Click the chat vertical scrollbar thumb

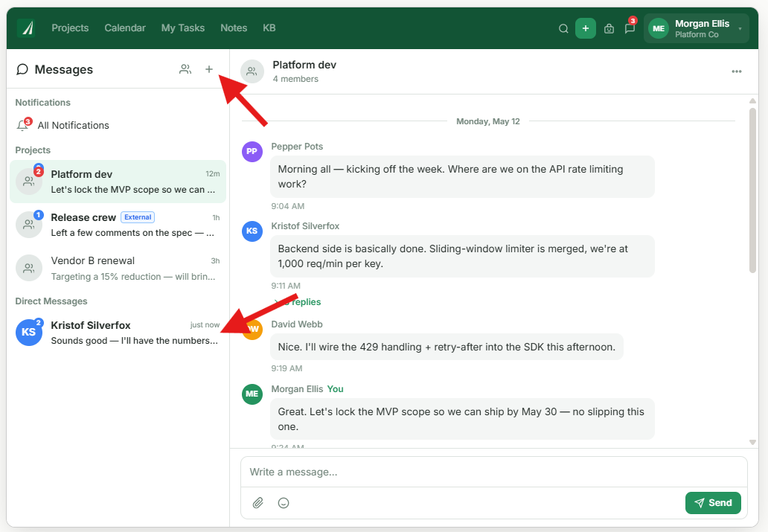[752, 190]
